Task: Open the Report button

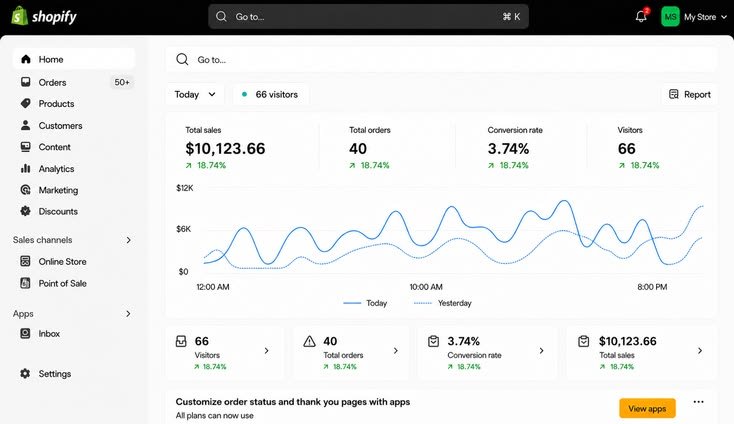Action: [x=690, y=95]
